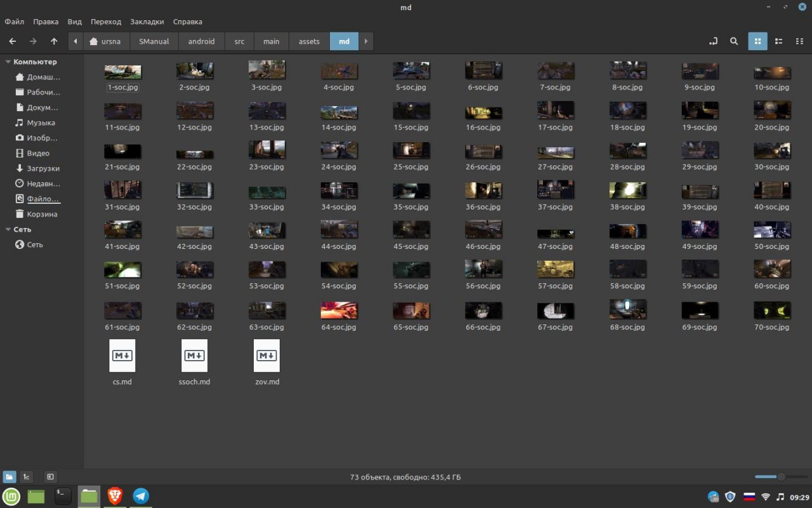Switch to icon grid view
This screenshot has width=812, height=508.
[x=757, y=41]
